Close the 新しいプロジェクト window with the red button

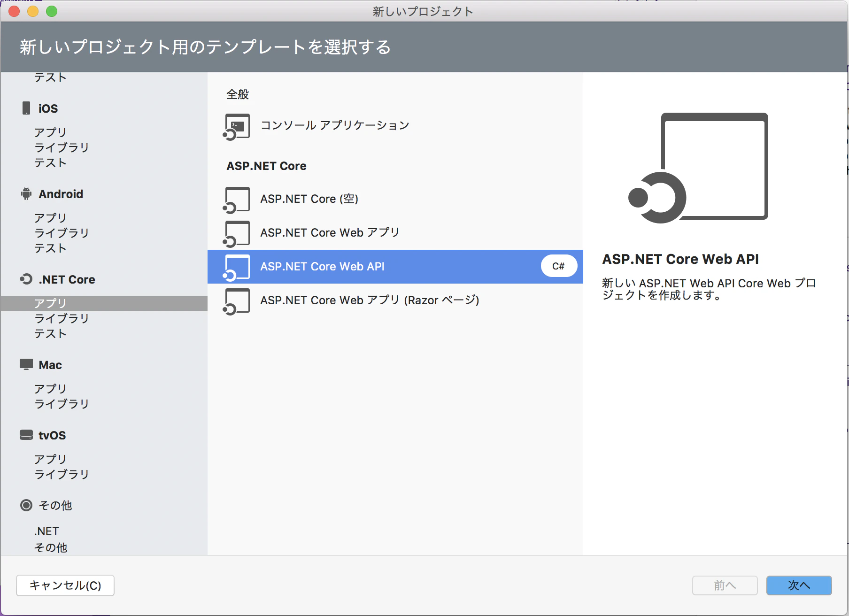[14, 11]
